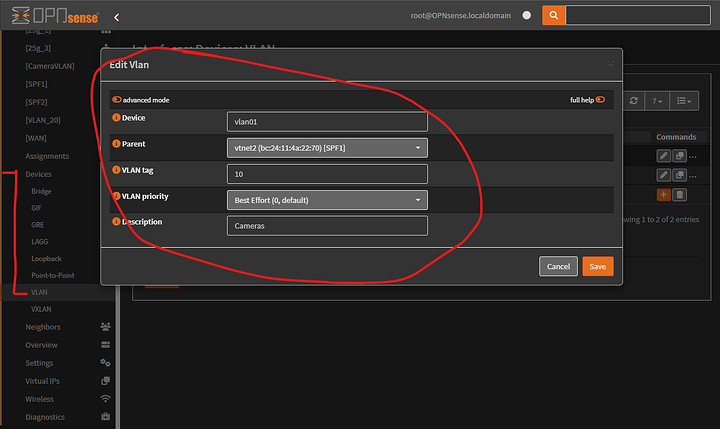Toggle the full help switch
720x429 pixels.
pos(601,100)
